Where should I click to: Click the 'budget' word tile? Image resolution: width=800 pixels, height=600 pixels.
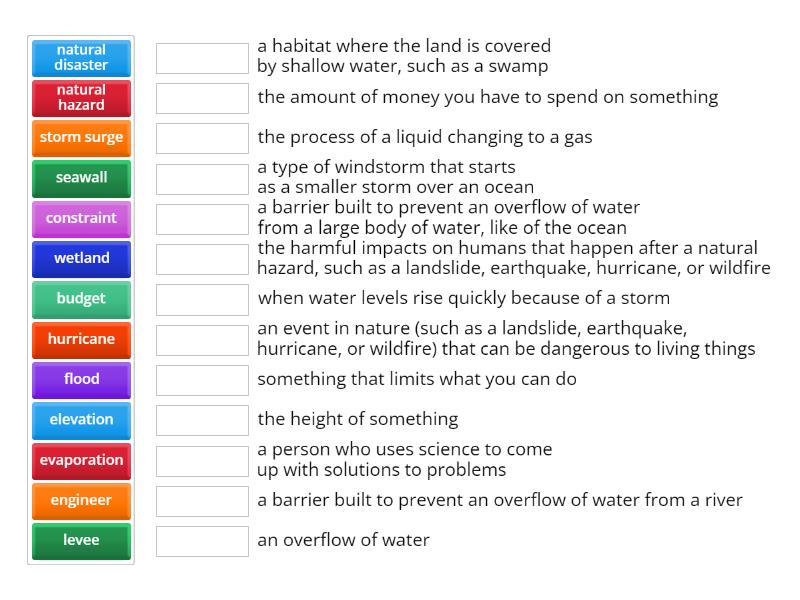click(x=81, y=299)
